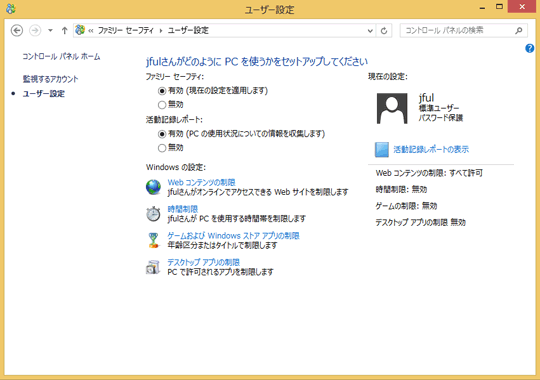Refresh the page with the reload icon
The width and height of the screenshot is (540, 380).
(x=384, y=31)
